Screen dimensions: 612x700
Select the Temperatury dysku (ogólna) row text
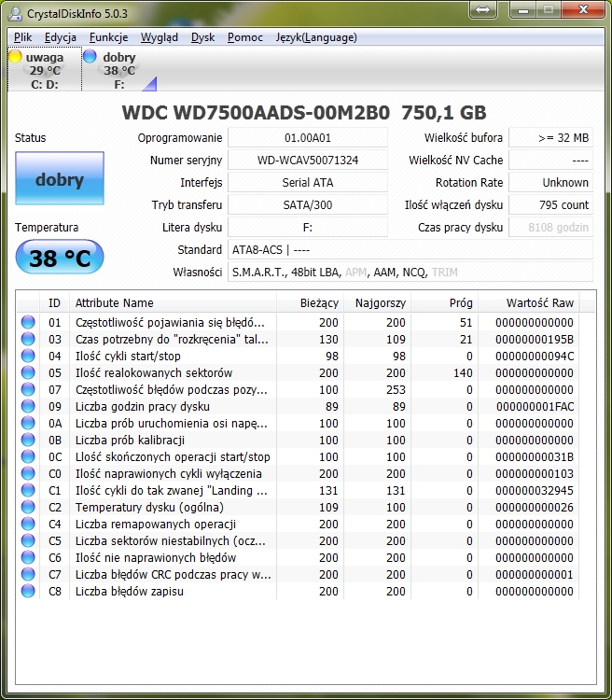[x=149, y=508]
